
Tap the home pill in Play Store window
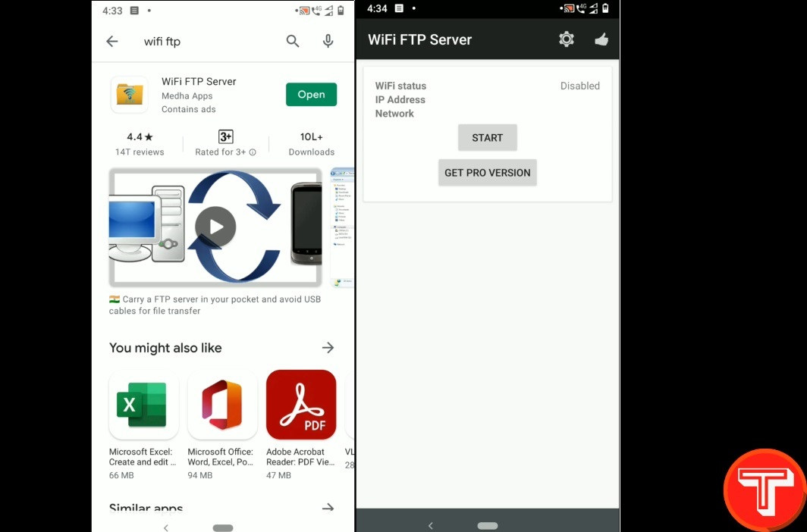click(x=223, y=528)
